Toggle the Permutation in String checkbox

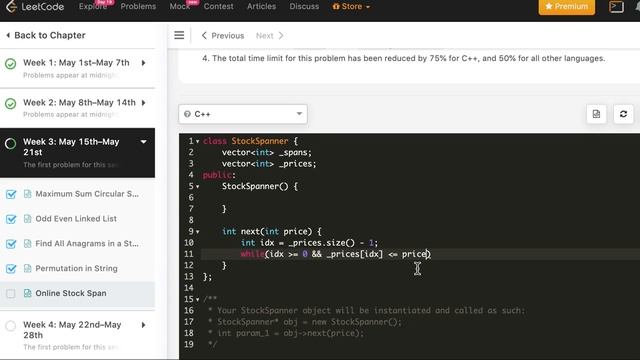point(11,269)
